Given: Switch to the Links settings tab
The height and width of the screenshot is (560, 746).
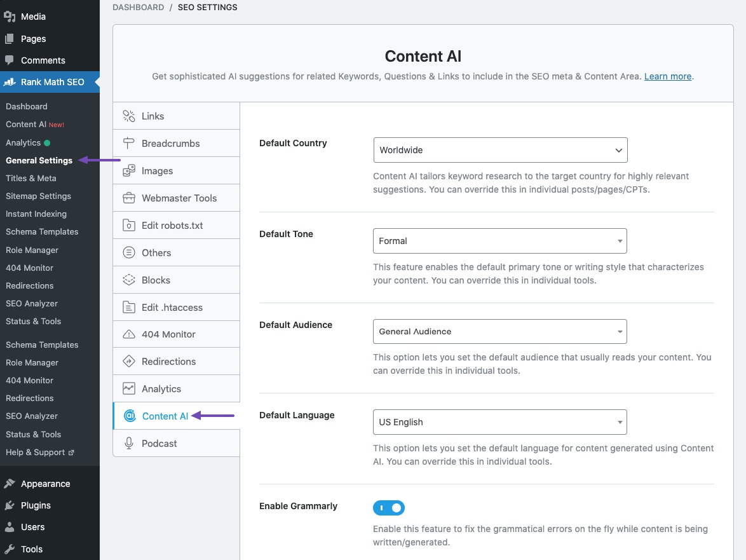Looking at the screenshot, I should tap(176, 116).
